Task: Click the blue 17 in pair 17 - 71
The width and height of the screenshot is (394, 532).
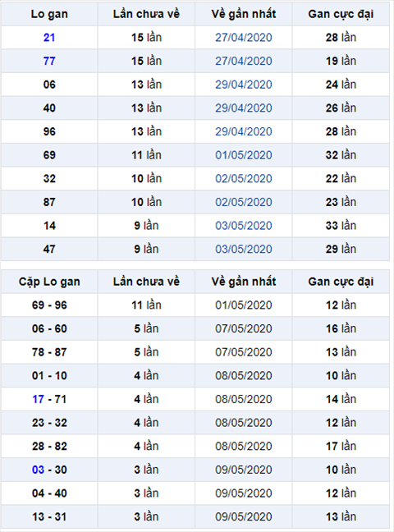Action: pyautogui.click(x=38, y=399)
